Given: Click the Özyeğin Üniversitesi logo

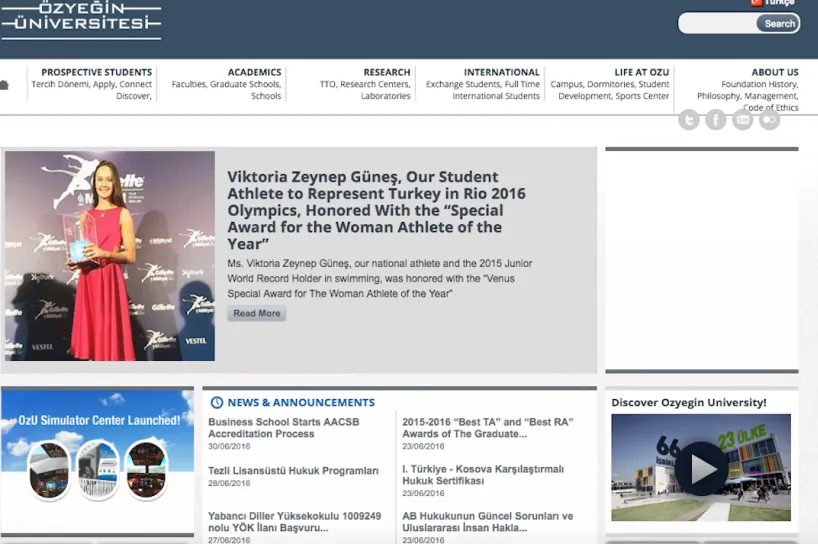Looking at the screenshot, I should tap(81, 20).
